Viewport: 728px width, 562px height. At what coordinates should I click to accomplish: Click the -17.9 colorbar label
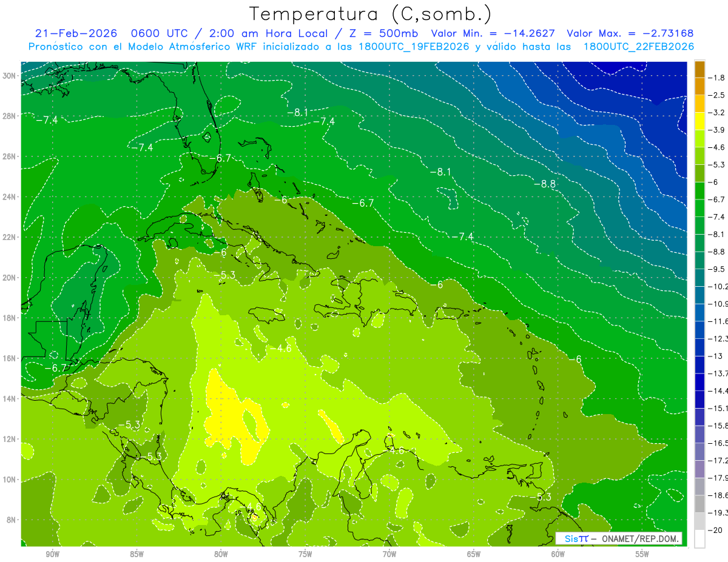(718, 478)
